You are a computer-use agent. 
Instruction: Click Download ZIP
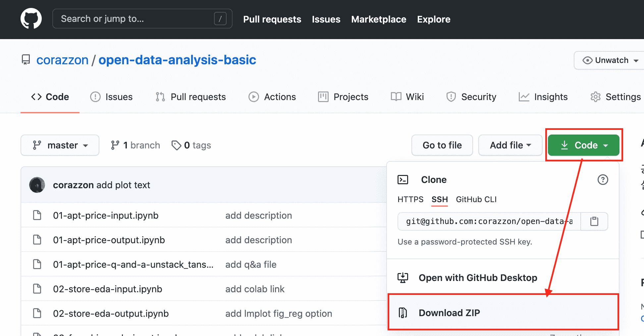click(x=503, y=312)
